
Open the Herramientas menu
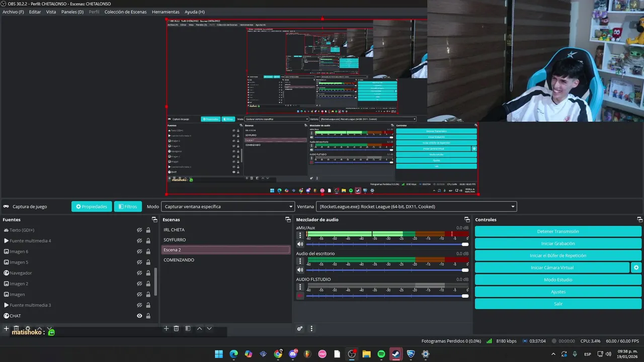coord(166,12)
